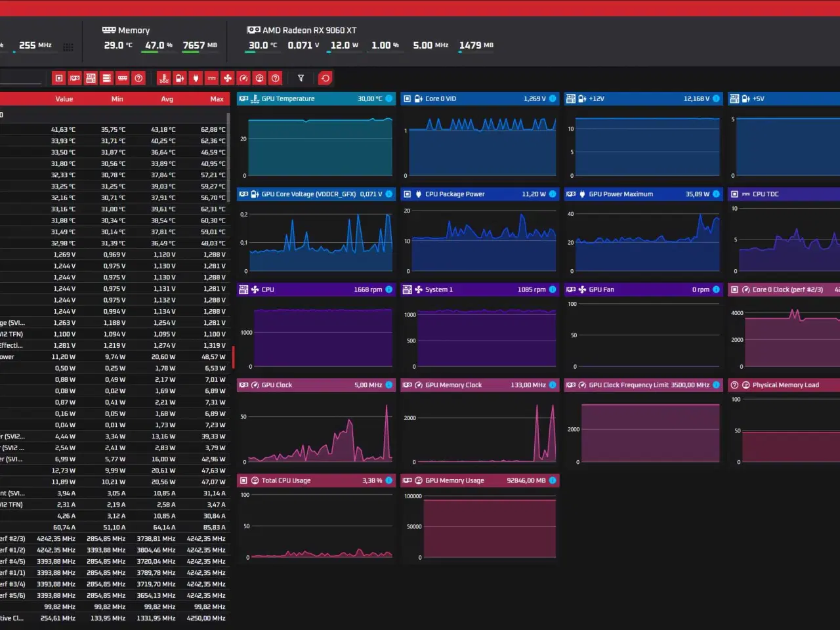Click the clock gauge filter icon
Screen dimensions: 840x630
[x=243, y=78]
